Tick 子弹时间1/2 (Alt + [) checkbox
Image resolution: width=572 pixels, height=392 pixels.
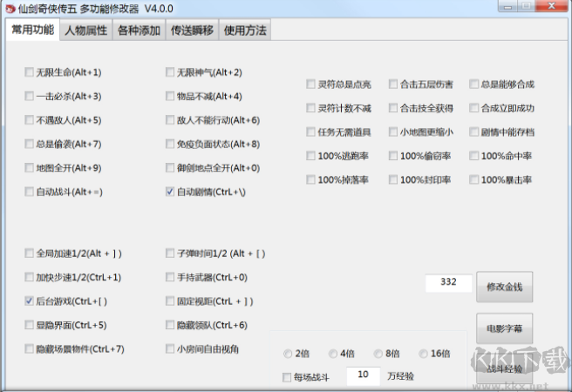[x=170, y=253]
